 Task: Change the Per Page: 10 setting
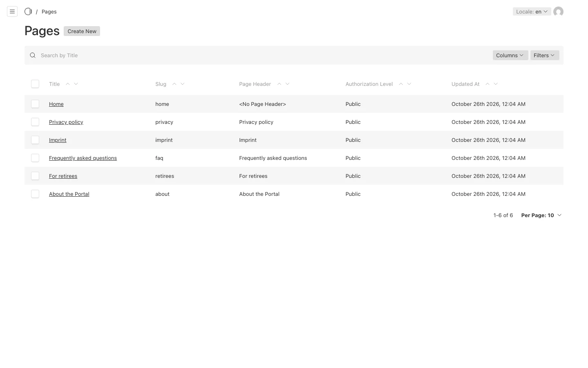point(541,215)
